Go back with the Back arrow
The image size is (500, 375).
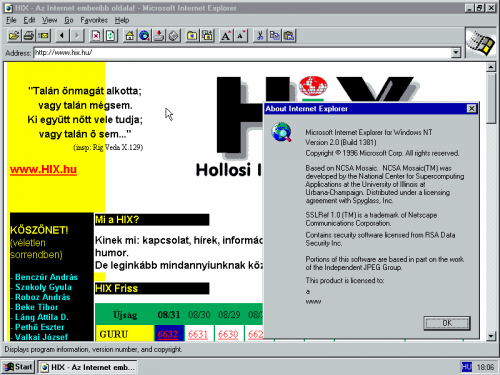coord(62,35)
